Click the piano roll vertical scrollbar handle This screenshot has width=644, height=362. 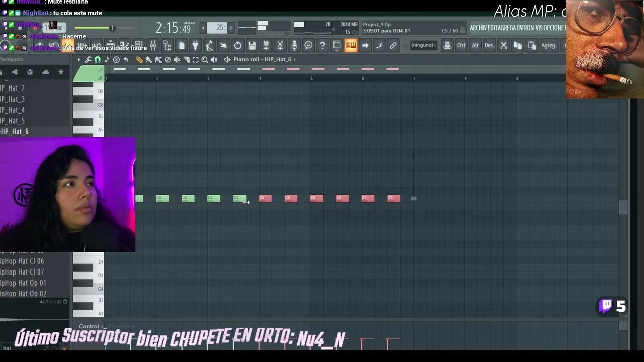point(623,207)
